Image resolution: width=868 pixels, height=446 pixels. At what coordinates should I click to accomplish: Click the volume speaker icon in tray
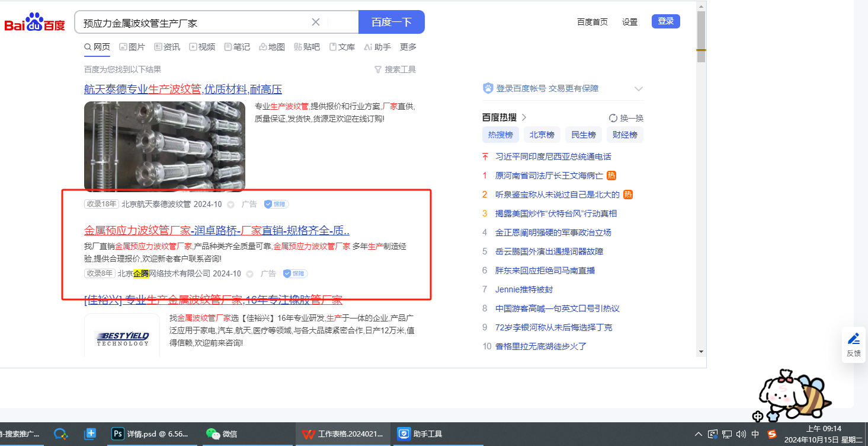[741, 434]
